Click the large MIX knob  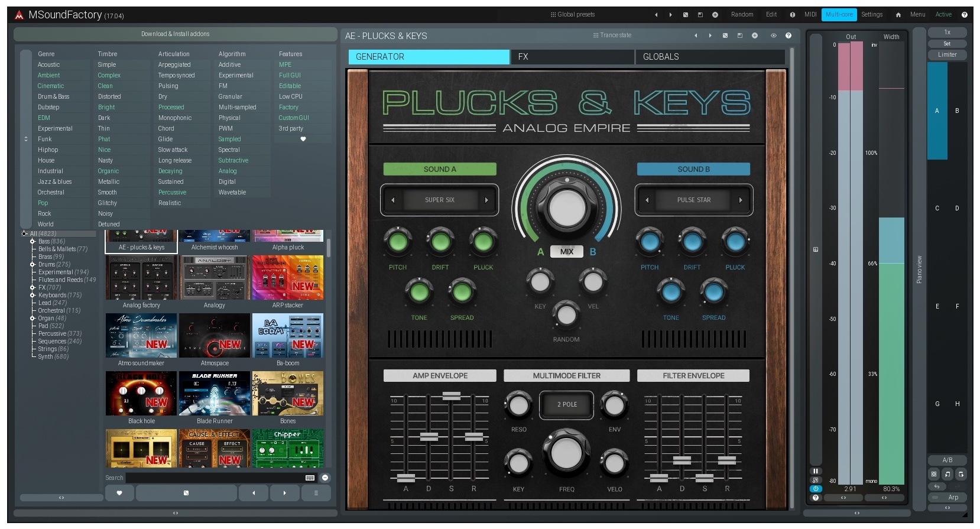567,207
